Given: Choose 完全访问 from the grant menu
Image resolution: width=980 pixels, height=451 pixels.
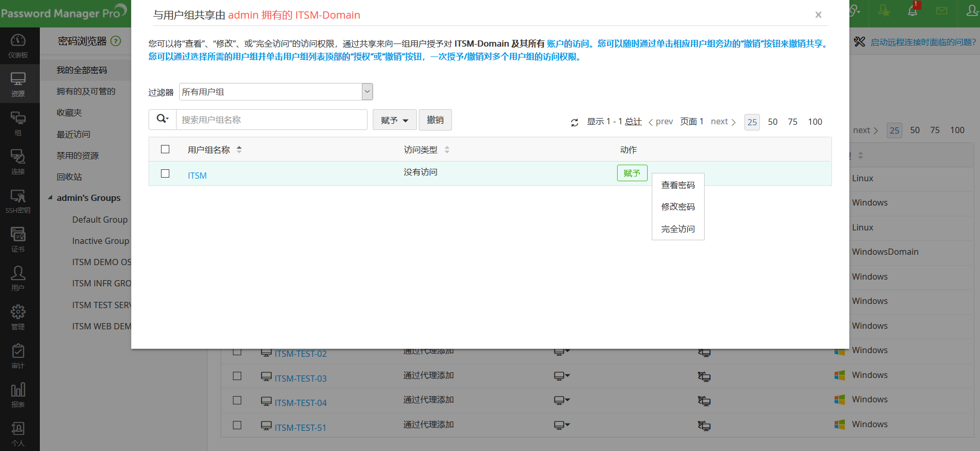Looking at the screenshot, I should [x=678, y=229].
